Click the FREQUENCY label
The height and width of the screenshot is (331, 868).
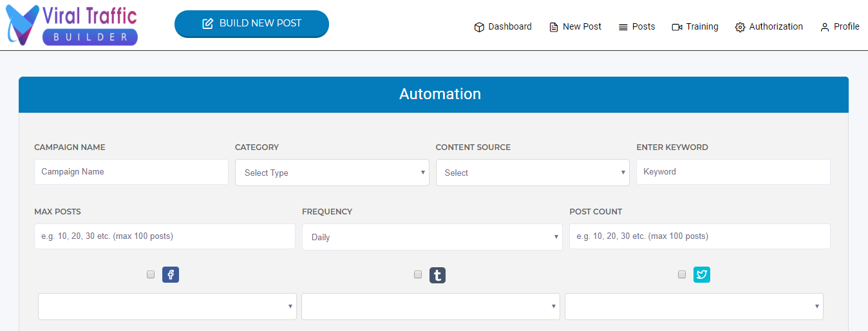[327, 212]
